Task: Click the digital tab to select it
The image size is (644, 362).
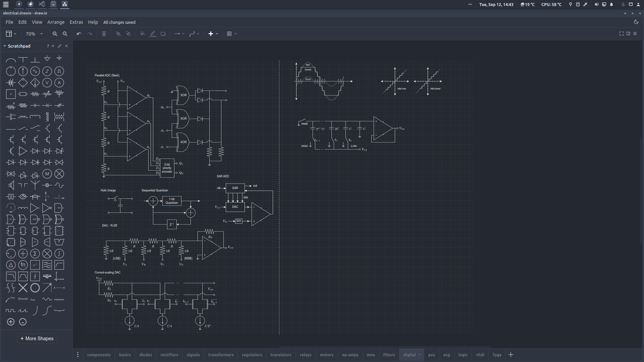Action: click(x=409, y=355)
